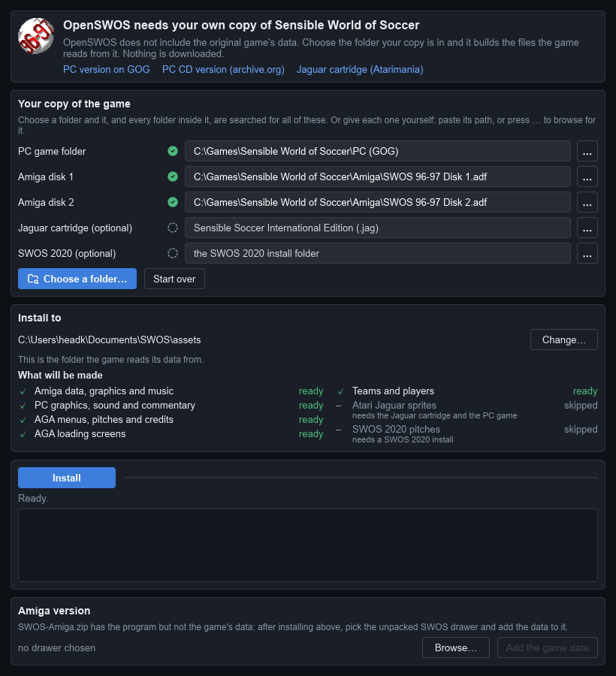Click the empty status circle for Jaguar cartridge
This screenshot has height=676, width=616.
pos(173,227)
